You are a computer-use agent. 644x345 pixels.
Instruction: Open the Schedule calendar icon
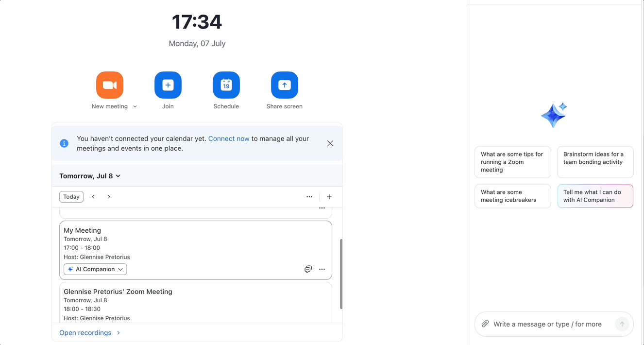(226, 85)
